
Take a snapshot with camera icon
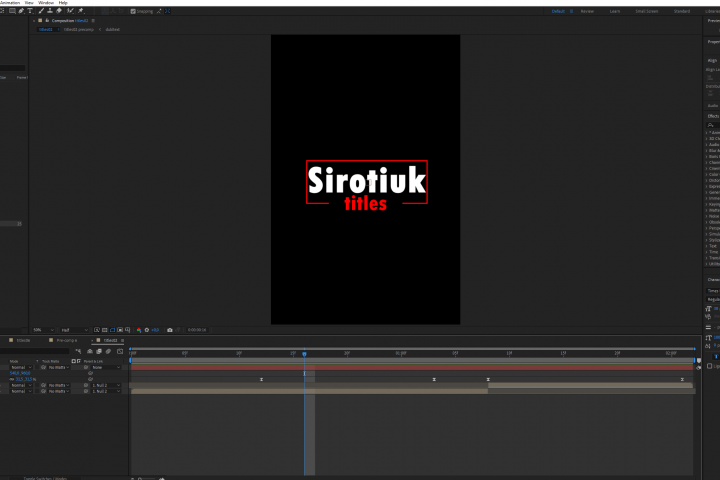(x=170, y=330)
